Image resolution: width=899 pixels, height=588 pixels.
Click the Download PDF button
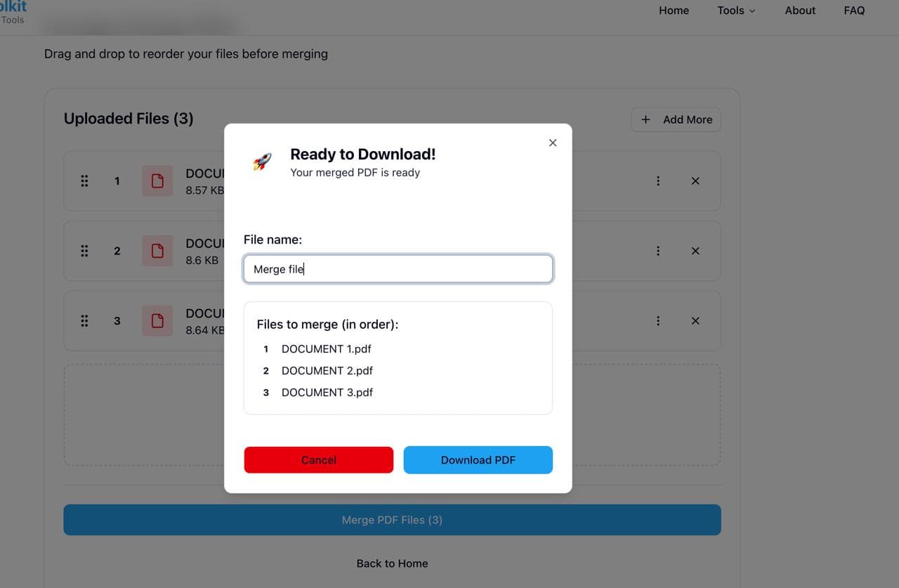(478, 460)
